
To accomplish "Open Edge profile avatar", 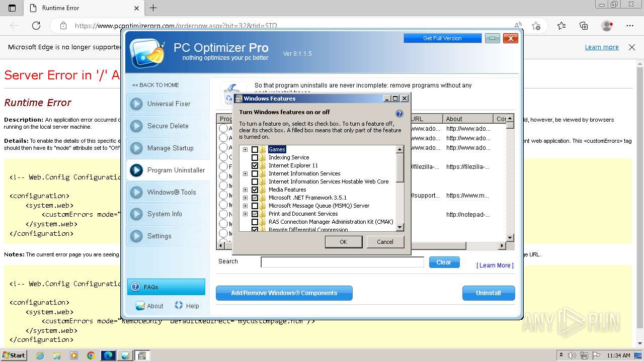I will coord(607,26).
